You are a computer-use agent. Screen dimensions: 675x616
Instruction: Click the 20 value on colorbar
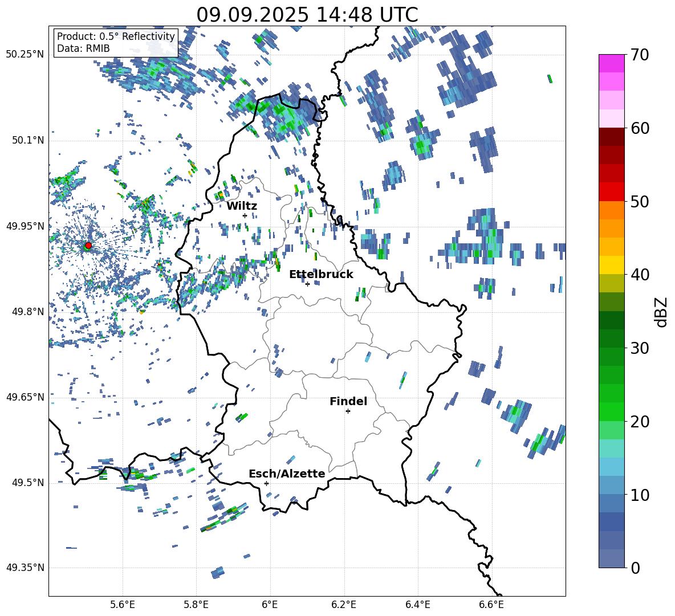[x=640, y=422]
